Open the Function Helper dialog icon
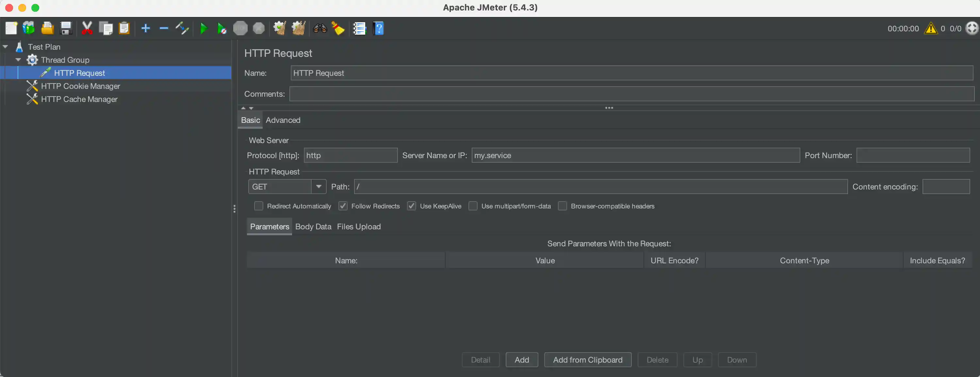This screenshot has width=980, height=377. tap(359, 28)
